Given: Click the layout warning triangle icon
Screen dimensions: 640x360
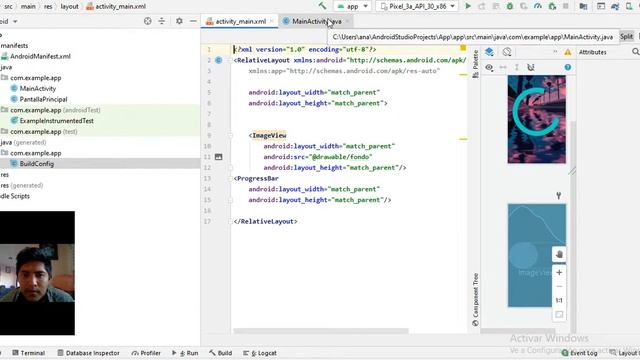Looking at the screenshot, I should point(568,52).
